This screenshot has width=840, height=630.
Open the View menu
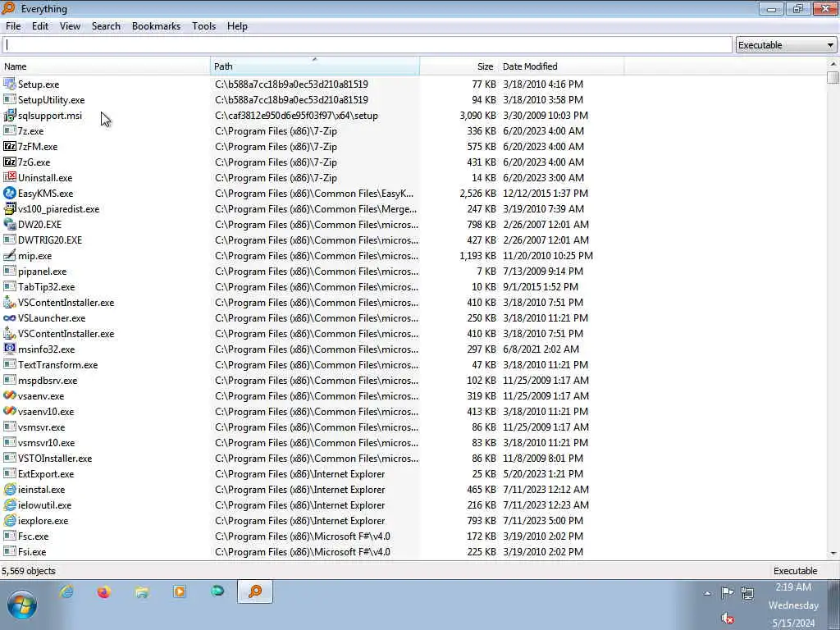[71, 25]
